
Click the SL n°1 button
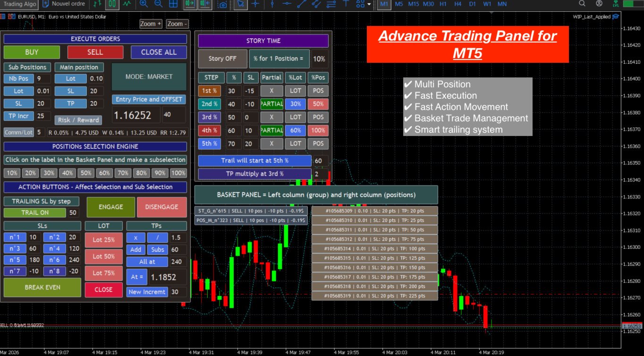(x=15, y=237)
